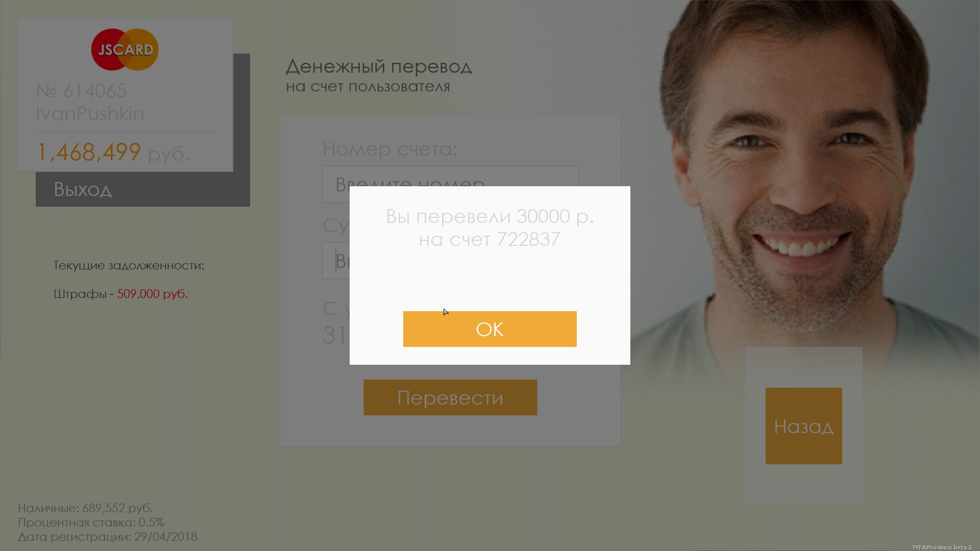Click the JSCARD logo icon
The width and height of the screenshot is (980, 551).
point(125,49)
